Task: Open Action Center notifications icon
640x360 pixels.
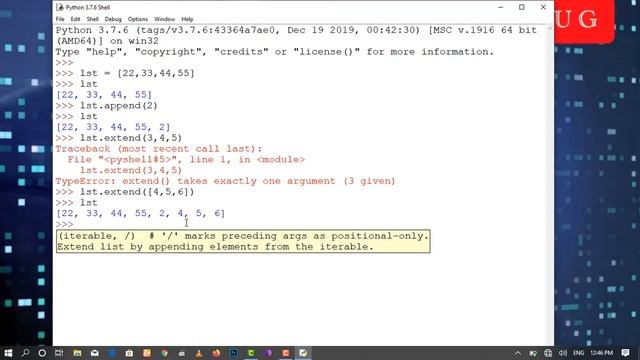Action: tap(625, 353)
